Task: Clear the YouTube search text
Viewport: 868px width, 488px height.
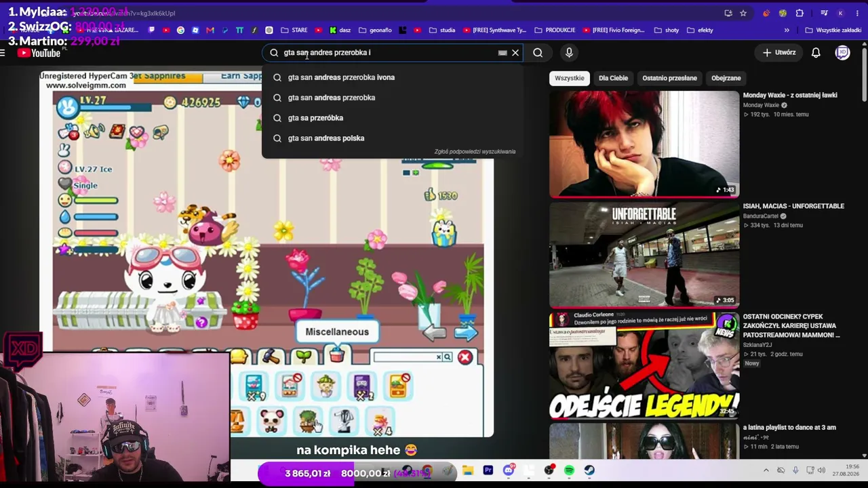Action: point(515,52)
